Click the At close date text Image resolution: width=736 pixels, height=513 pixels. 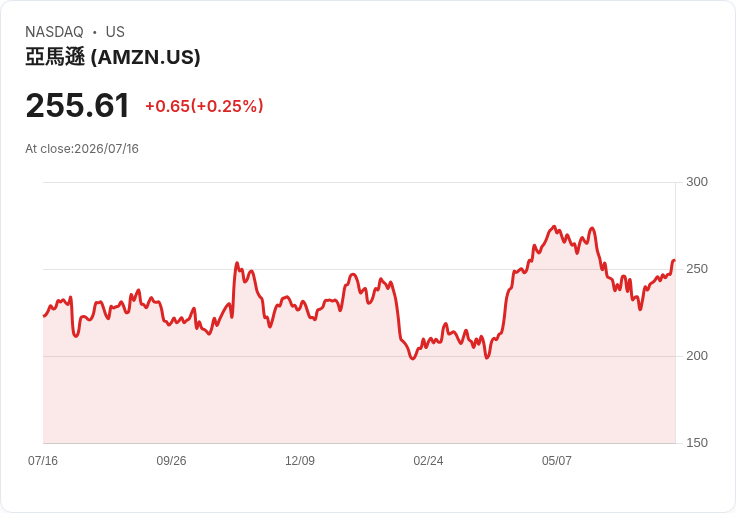[82, 149]
